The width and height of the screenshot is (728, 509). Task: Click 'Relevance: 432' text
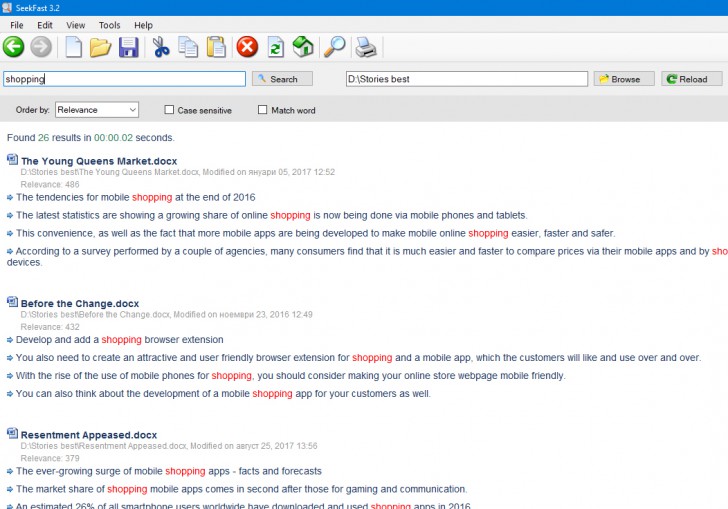point(50,327)
